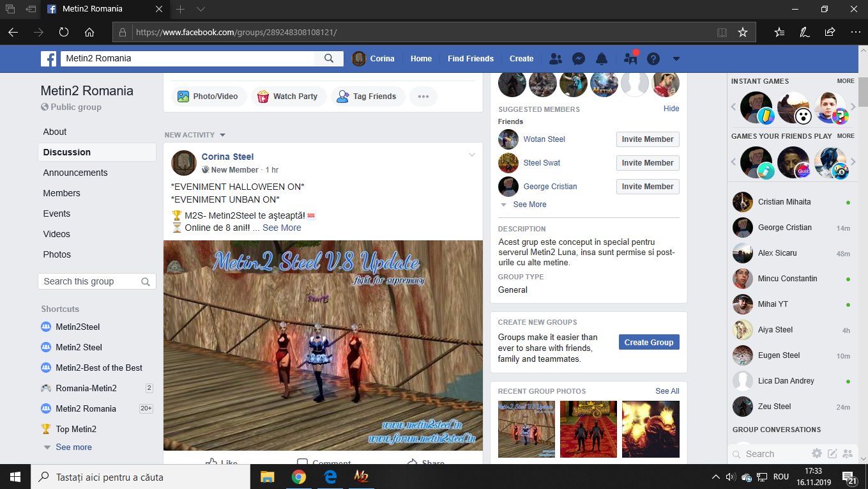Open Quick Help question mark icon
The width and height of the screenshot is (868, 489).
pyautogui.click(x=653, y=59)
